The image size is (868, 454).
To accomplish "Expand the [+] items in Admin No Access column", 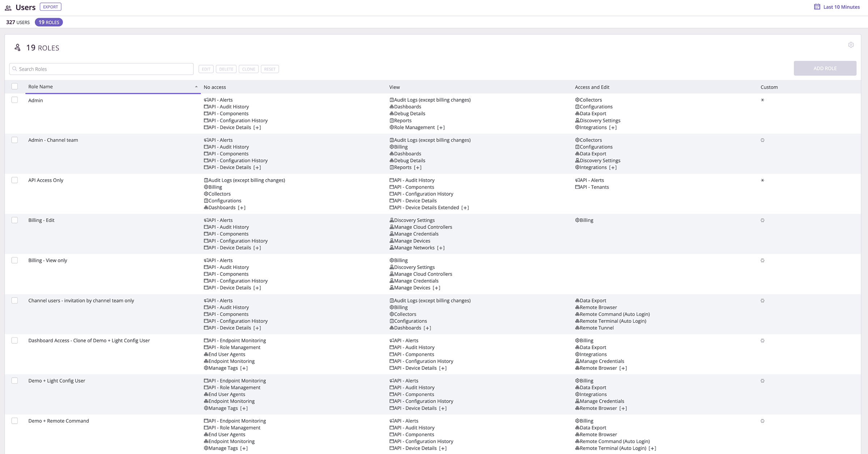I will click(257, 128).
